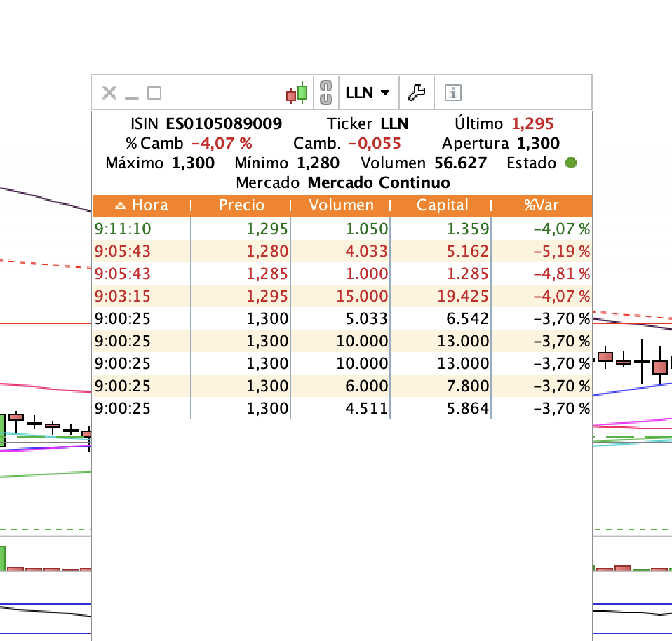
Task: Select the 9:03:15 trade with 15.000 volume
Action: (342, 296)
